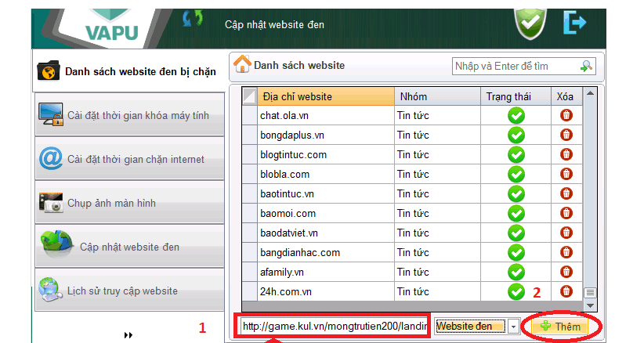
Task: Delete the afamily.vn entry
Action: click(566, 272)
